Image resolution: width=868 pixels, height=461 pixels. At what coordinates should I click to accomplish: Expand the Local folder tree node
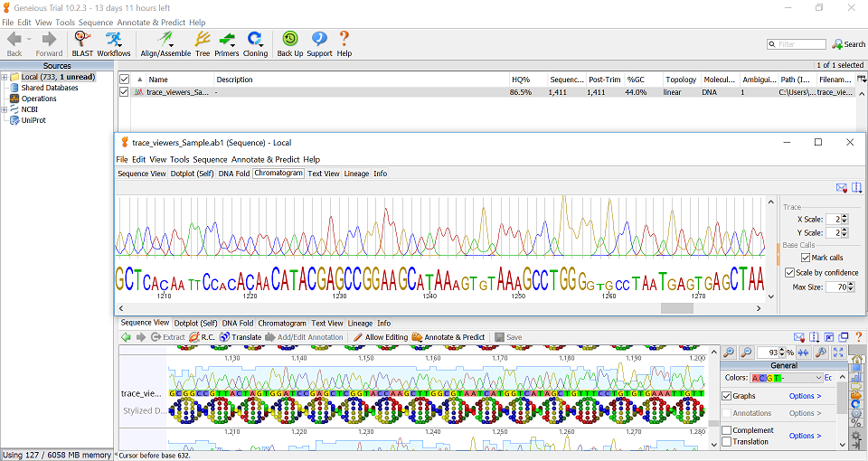(x=5, y=78)
